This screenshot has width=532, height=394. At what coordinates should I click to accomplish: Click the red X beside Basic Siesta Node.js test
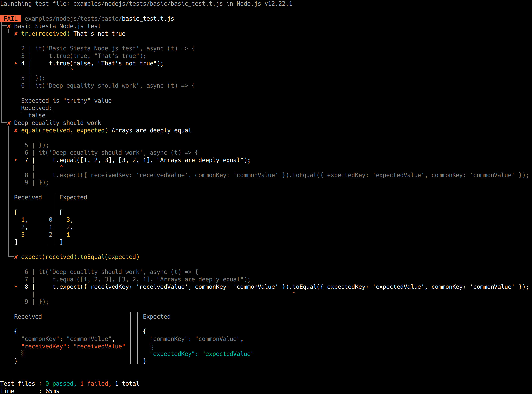click(x=9, y=26)
